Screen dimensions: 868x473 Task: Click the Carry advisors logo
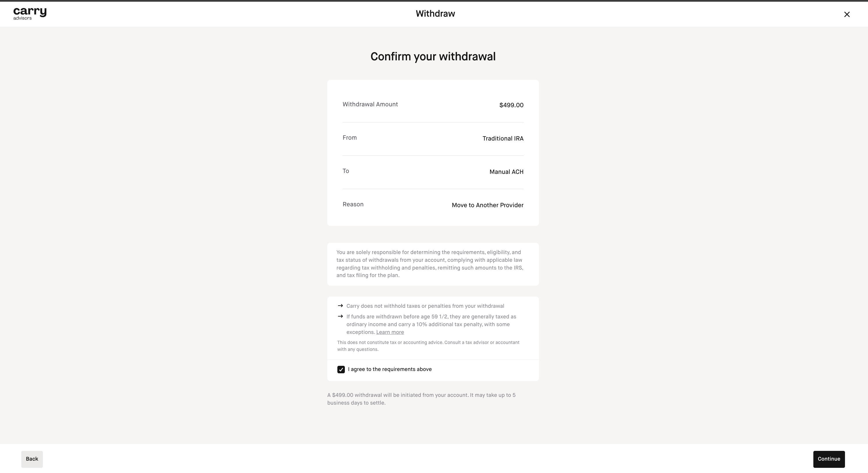(30, 14)
